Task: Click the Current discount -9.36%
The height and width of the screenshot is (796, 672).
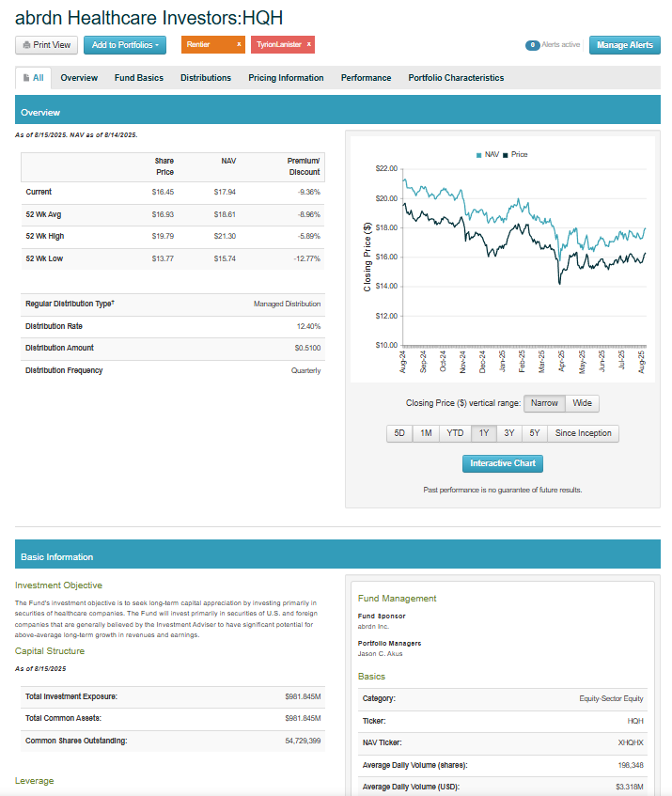Action: [x=309, y=193]
